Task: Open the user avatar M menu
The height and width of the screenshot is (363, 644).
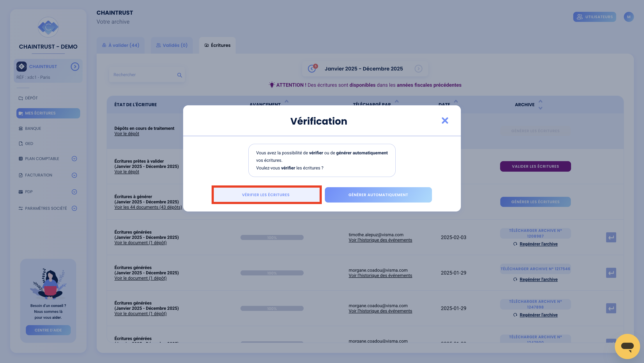Action: [x=628, y=17]
